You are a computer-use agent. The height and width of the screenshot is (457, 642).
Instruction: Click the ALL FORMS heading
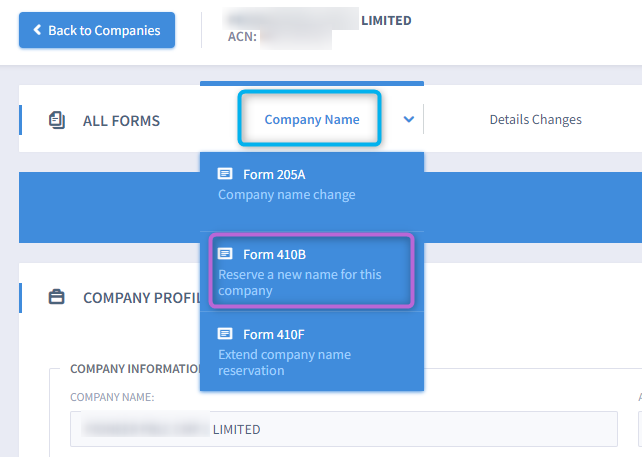(x=121, y=121)
